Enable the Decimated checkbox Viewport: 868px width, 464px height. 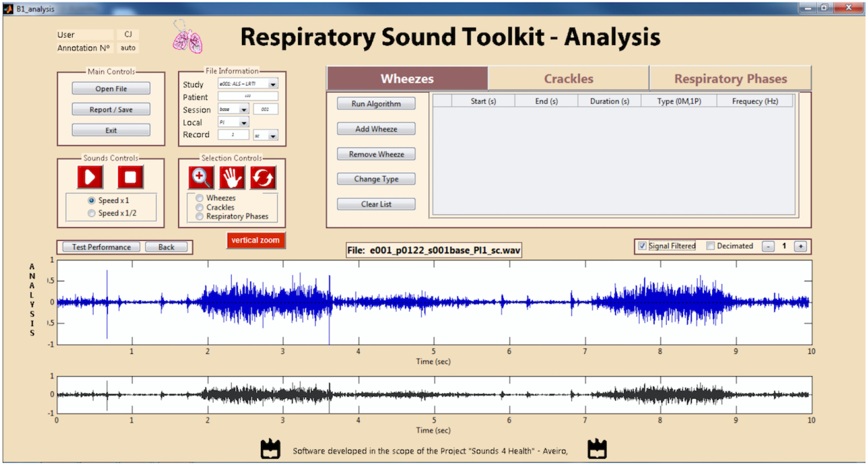click(710, 246)
